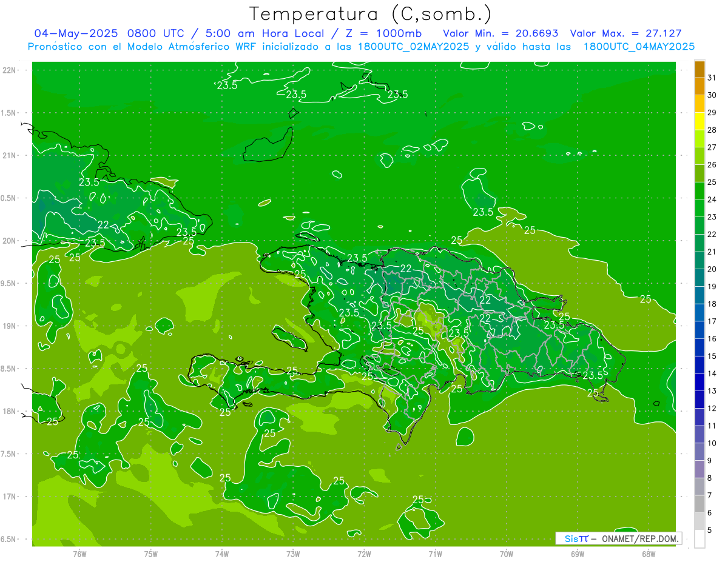The height and width of the screenshot is (562, 728).
Task: Click the title "Temperatura (C,somb.)"
Action: 371,14
